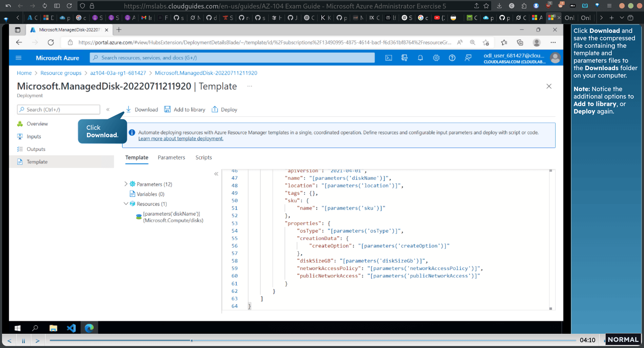This screenshot has width=644, height=348.
Task: Open Edge collections icon
Action: (520, 42)
